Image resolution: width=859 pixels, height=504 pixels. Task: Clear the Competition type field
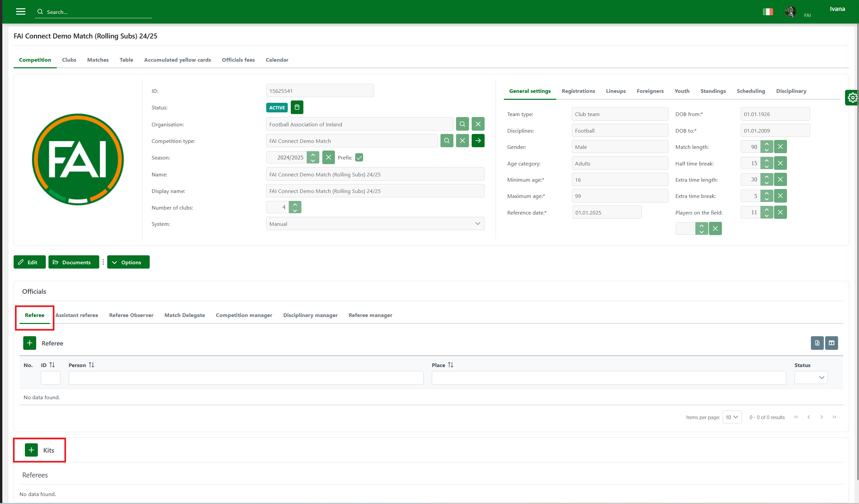click(x=462, y=141)
